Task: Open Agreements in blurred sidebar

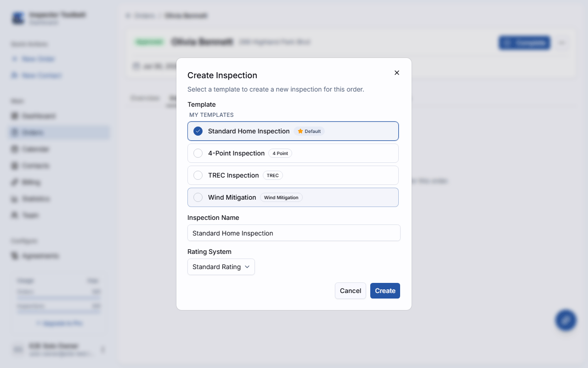Action: pos(60,256)
